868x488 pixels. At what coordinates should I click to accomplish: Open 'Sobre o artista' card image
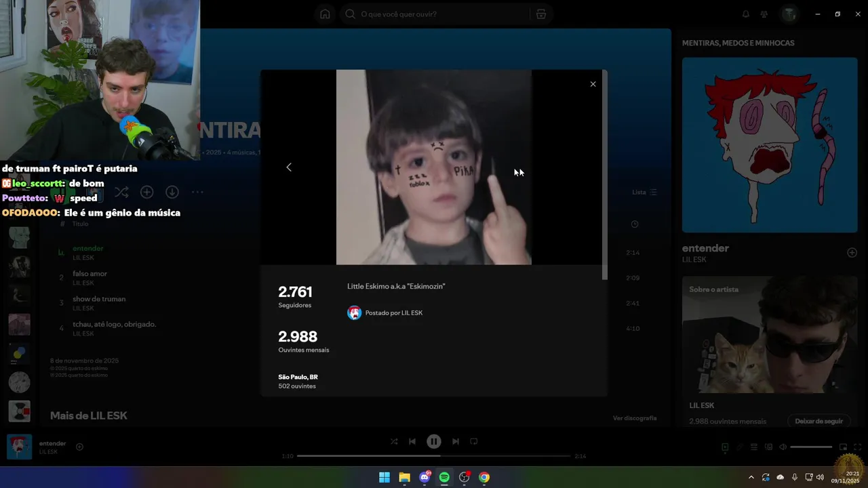point(770,335)
